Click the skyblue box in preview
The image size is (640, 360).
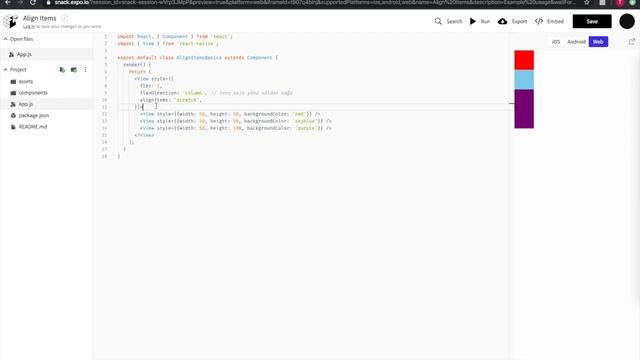(524, 80)
